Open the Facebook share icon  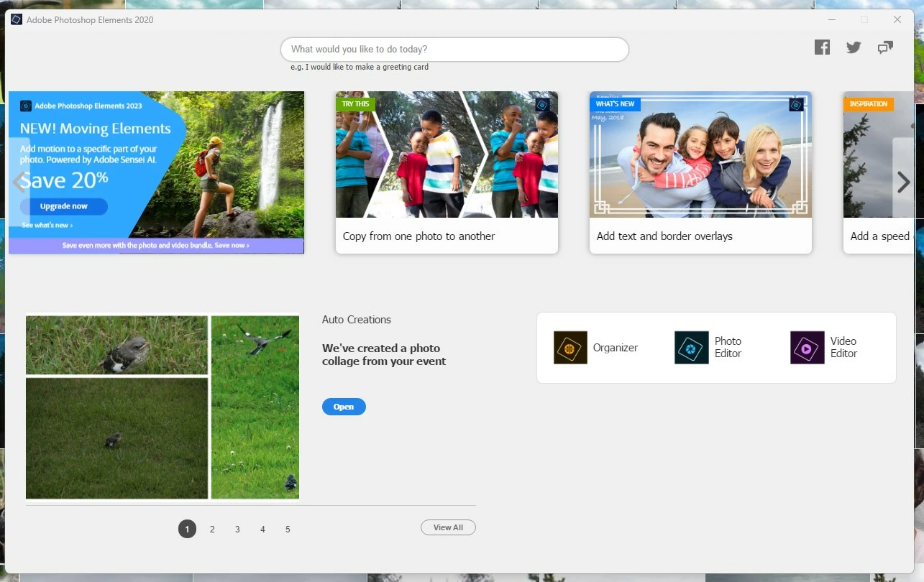point(822,47)
